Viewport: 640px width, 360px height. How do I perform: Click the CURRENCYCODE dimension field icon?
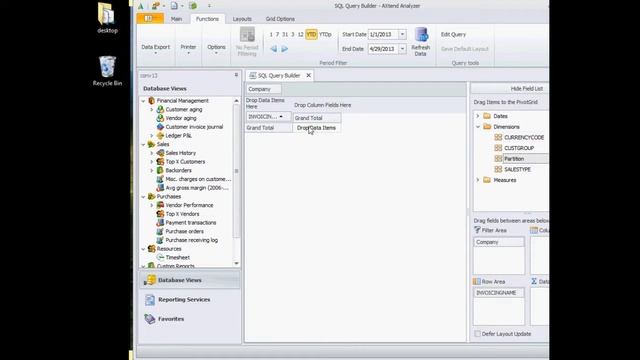pos(498,137)
